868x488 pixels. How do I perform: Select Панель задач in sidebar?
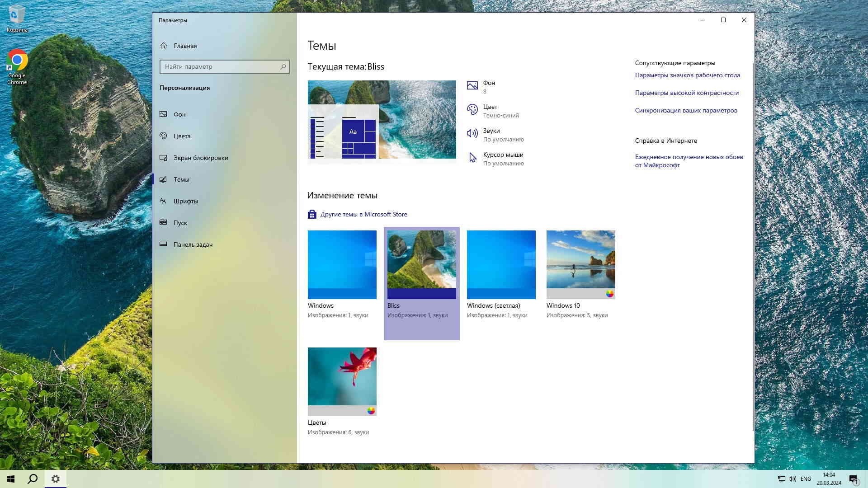[x=193, y=244]
